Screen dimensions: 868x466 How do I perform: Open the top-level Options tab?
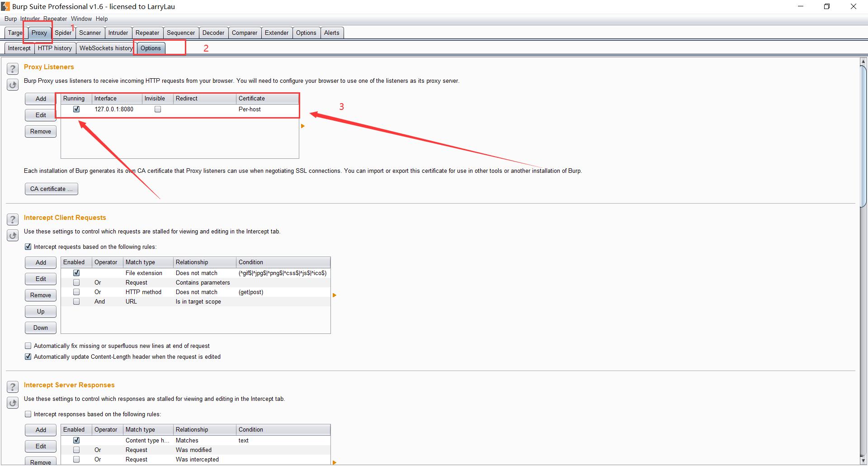tap(306, 33)
